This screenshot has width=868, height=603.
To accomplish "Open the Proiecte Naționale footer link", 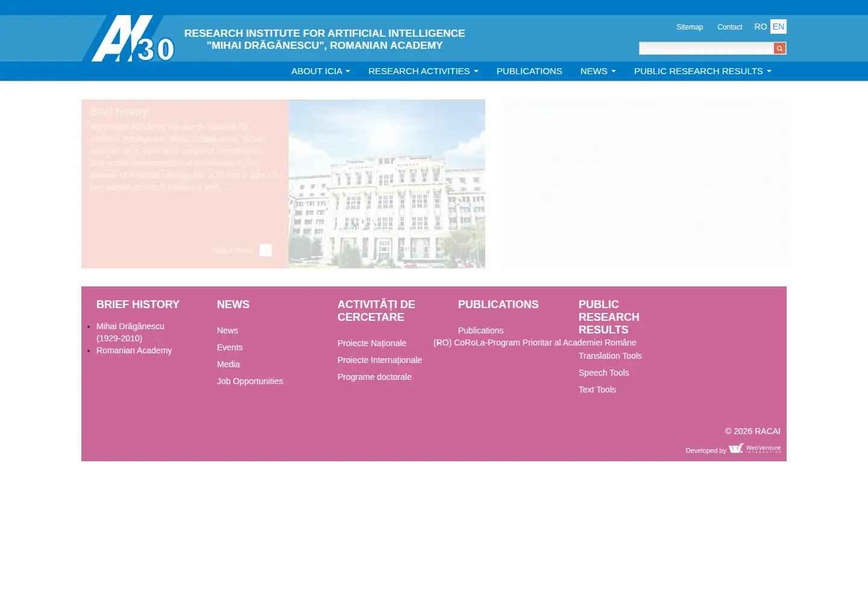I will click(x=372, y=343).
